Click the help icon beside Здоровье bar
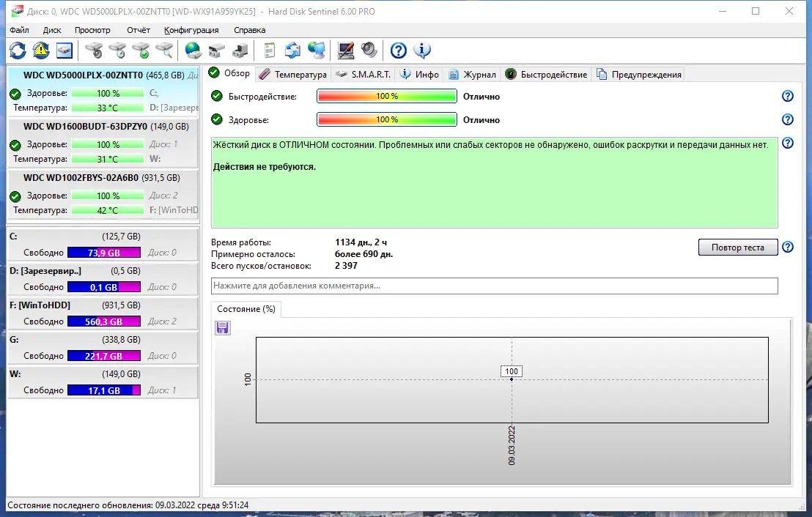812x517 pixels. coord(787,119)
